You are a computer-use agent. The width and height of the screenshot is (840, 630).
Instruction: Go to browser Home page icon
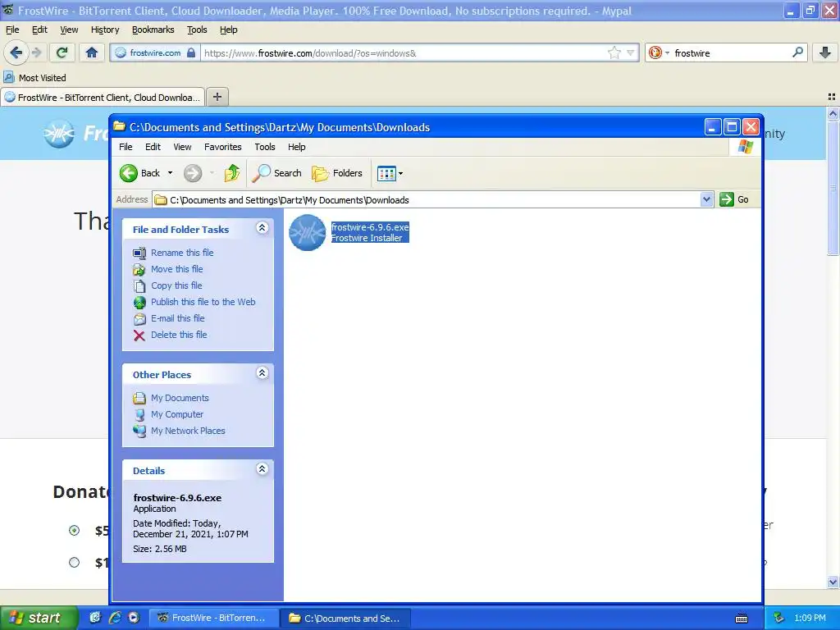(92, 52)
